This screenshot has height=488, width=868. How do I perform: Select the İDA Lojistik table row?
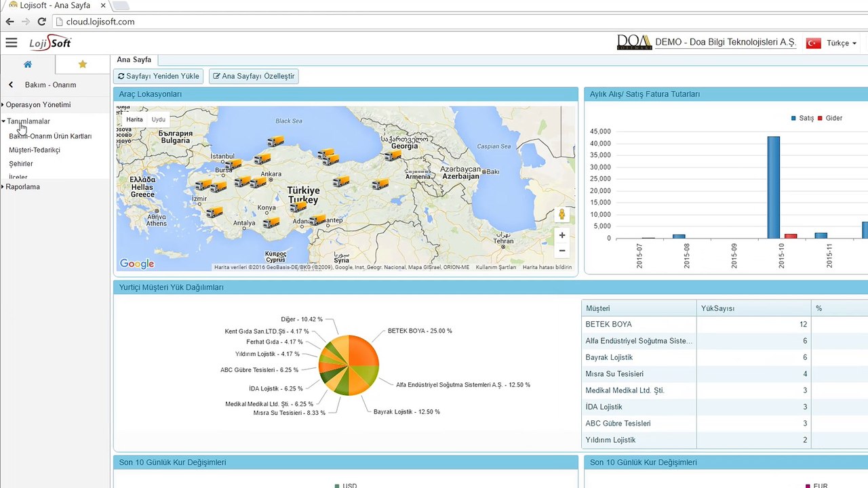[725, 407]
